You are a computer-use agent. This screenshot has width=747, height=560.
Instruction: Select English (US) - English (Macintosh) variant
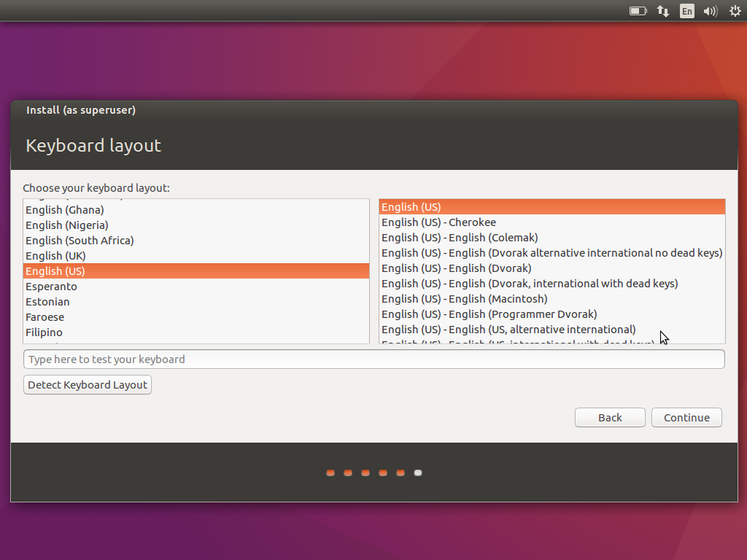[x=552, y=298]
